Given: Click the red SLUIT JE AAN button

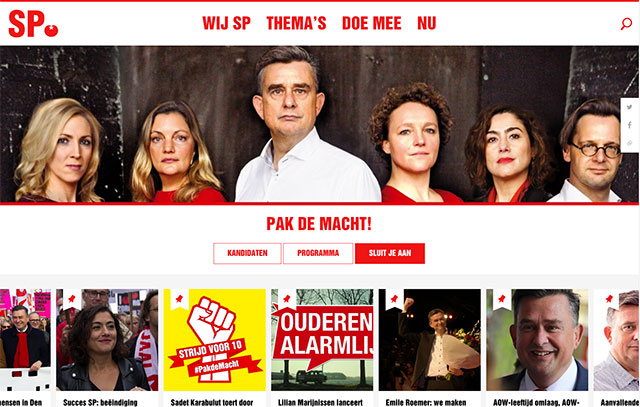Looking at the screenshot, I should point(390,253).
